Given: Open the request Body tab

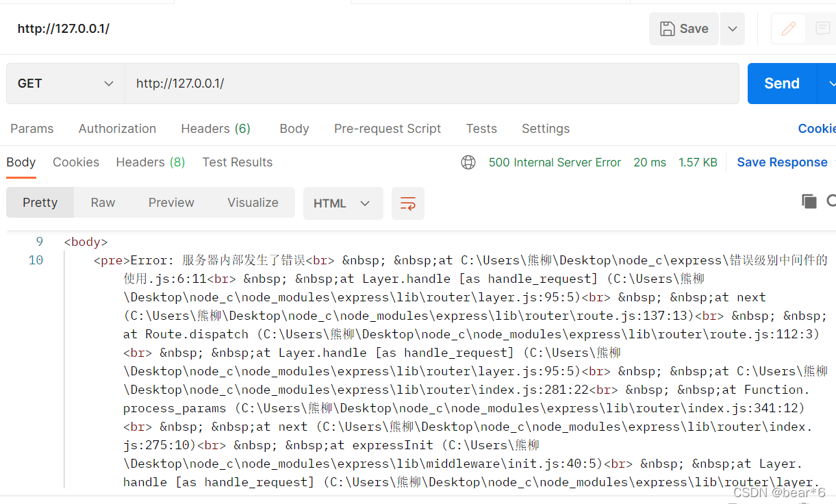Looking at the screenshot, I should 294,129.
